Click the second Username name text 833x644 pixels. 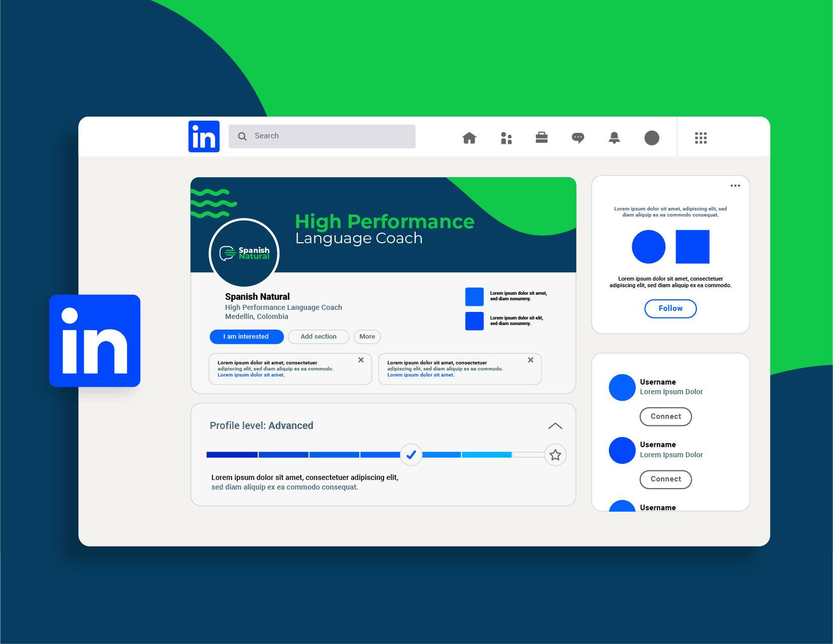point(658,445)
